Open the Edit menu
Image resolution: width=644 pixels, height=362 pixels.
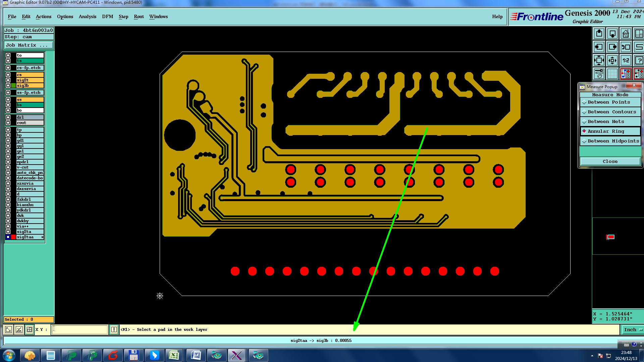(26, 16)
